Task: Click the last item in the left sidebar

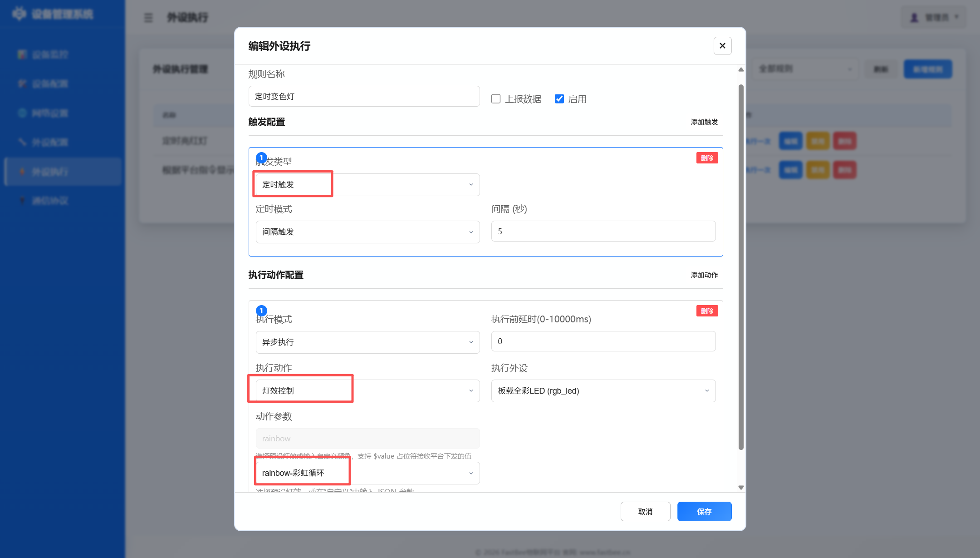Action: [63, 201]
